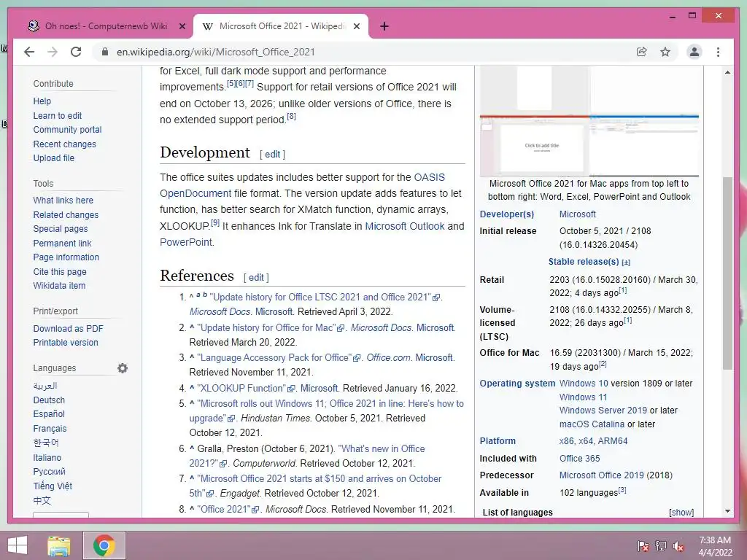The width and height of the screenshot is (747, 560).
Task: Switch to the Deutsch language version
Action: [49, 400]
